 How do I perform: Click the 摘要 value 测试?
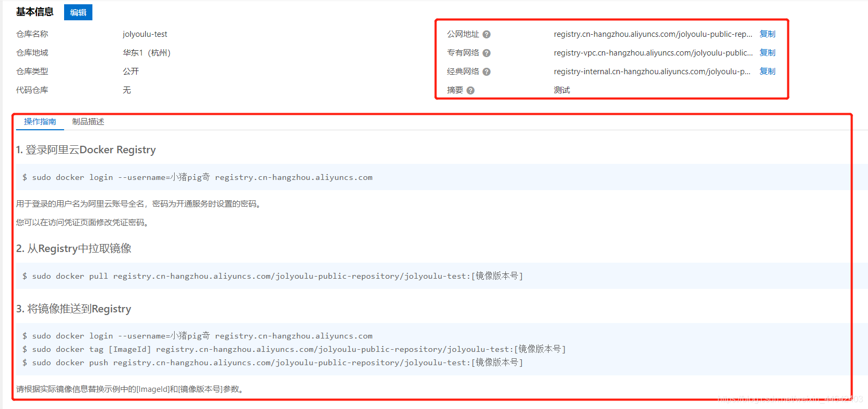(562, 90)
